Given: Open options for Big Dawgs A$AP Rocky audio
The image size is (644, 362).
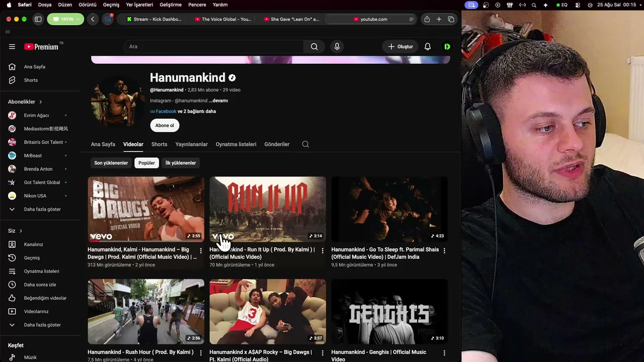Looking at the screenshot, I should point(323,353).
